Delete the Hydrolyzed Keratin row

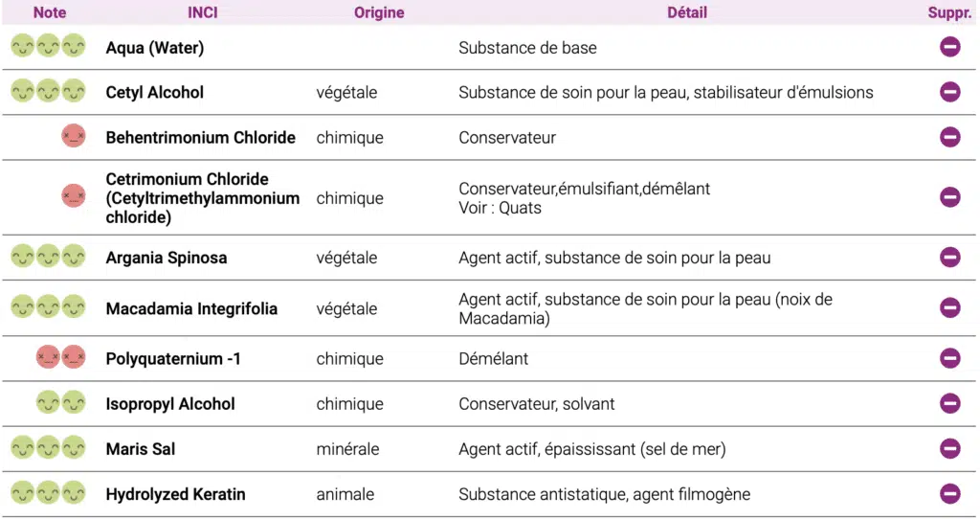(949, 493)
